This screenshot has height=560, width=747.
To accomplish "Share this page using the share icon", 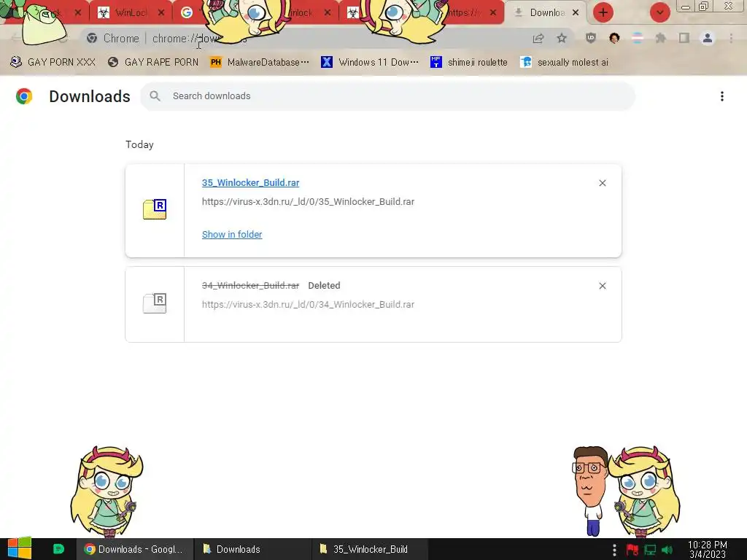I will [538, 38].
